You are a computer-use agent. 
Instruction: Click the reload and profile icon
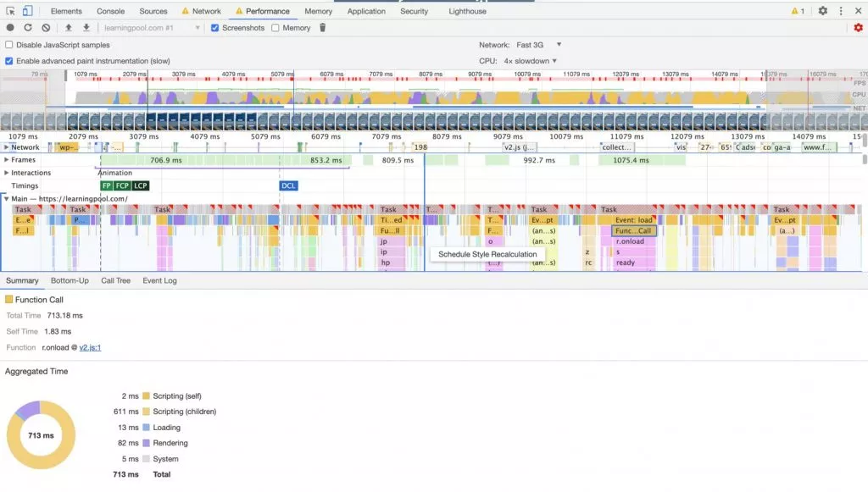click(28, 28)
